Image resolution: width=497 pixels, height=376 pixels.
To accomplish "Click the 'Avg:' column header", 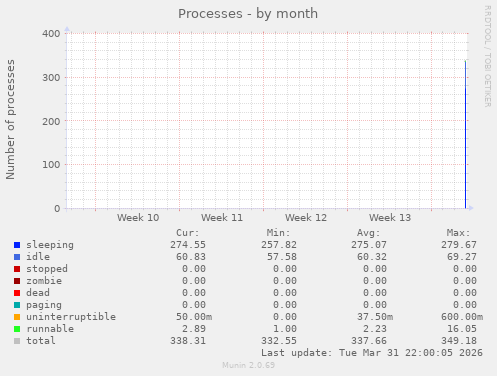I will [369, 233].
